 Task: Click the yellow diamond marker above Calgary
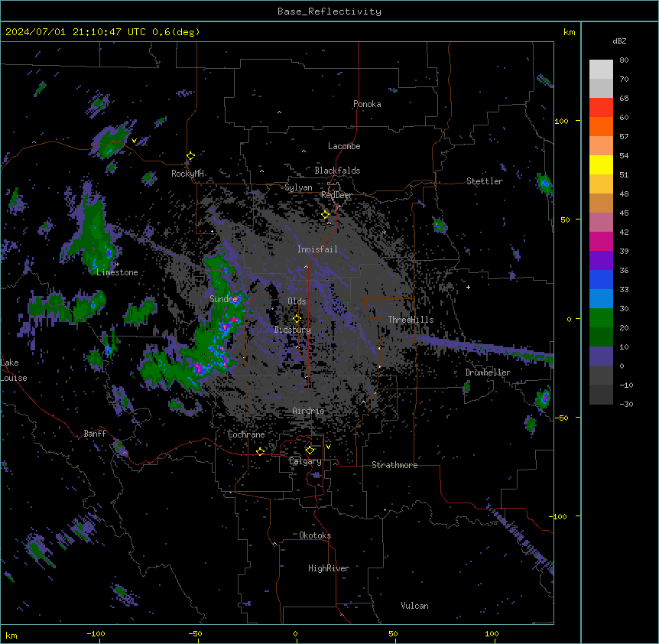point(310,450)
